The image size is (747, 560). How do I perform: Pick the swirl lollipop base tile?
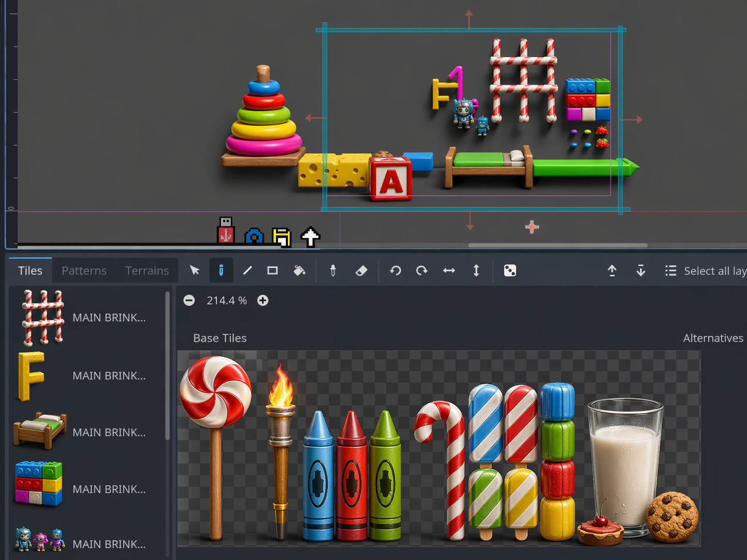tap(216, 448)
